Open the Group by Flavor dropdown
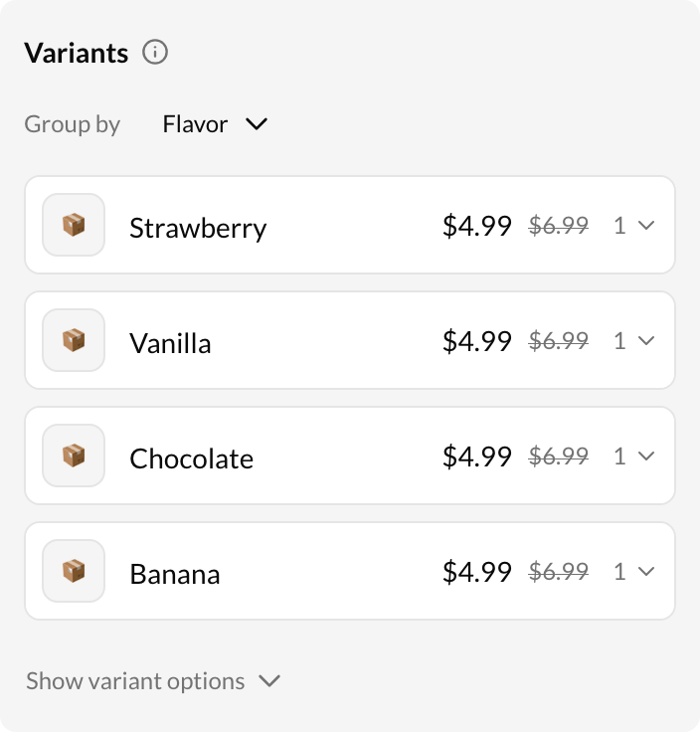 [215, 124]
